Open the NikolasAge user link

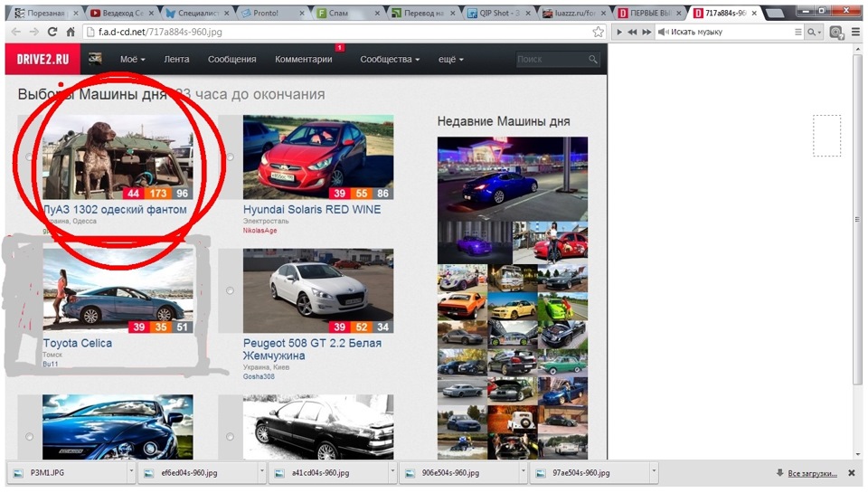pos(259,231)
